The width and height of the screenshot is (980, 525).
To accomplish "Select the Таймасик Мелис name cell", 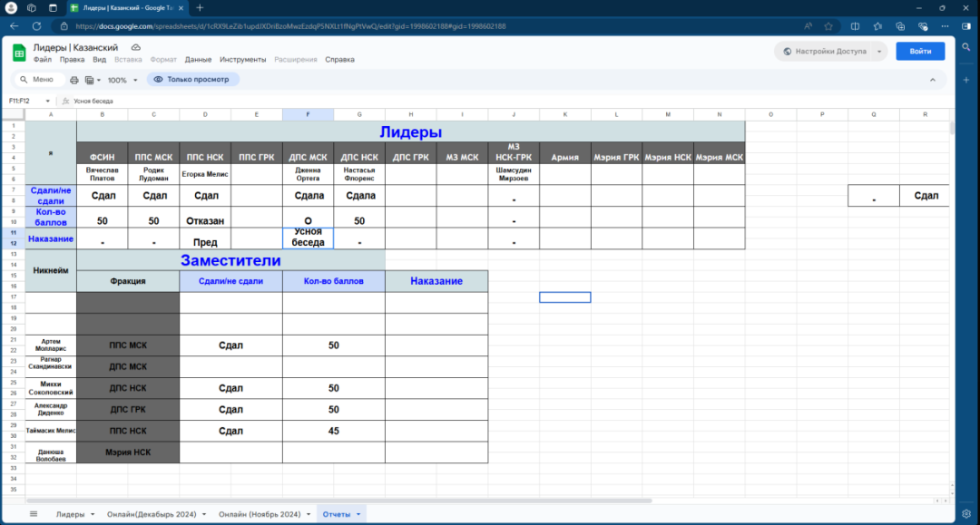I will (51, 431).
